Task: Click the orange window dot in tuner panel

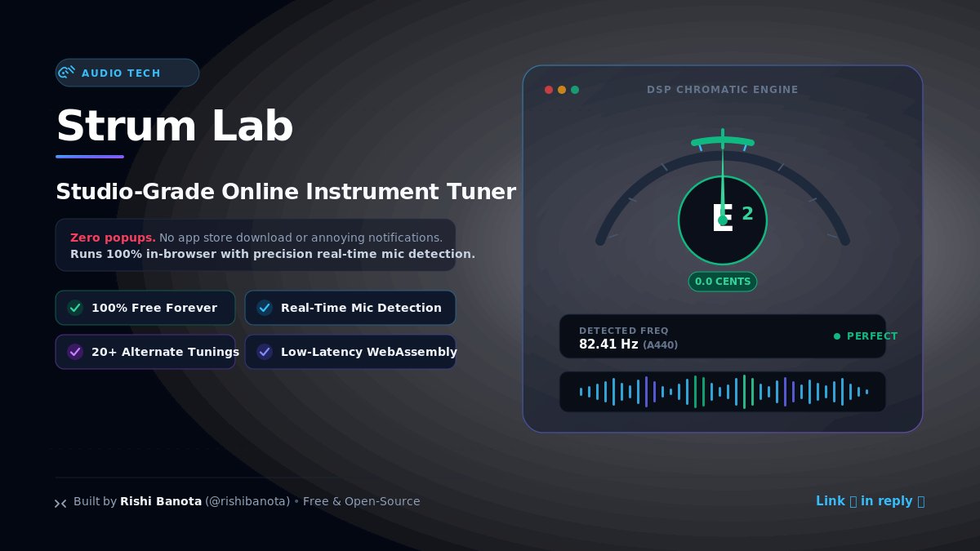Action: pyautogui.click(x=562, y=90)
